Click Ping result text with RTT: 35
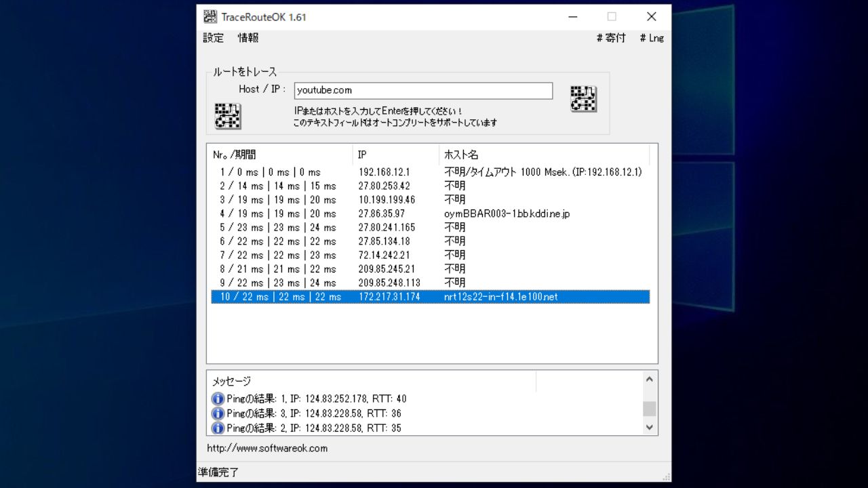The width and height of the screenshot is (868, 488). 314,428
